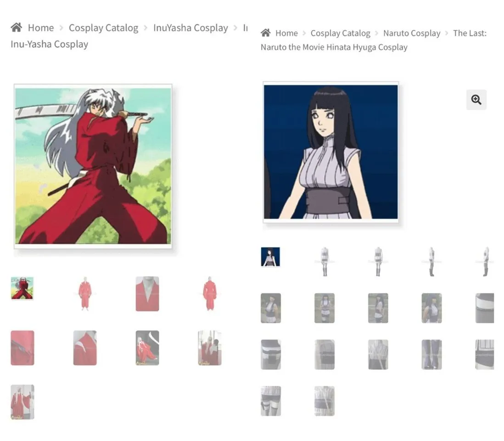
Task: Select the plain red fabric detail thumbnail
Action: (x=22, y=348)
